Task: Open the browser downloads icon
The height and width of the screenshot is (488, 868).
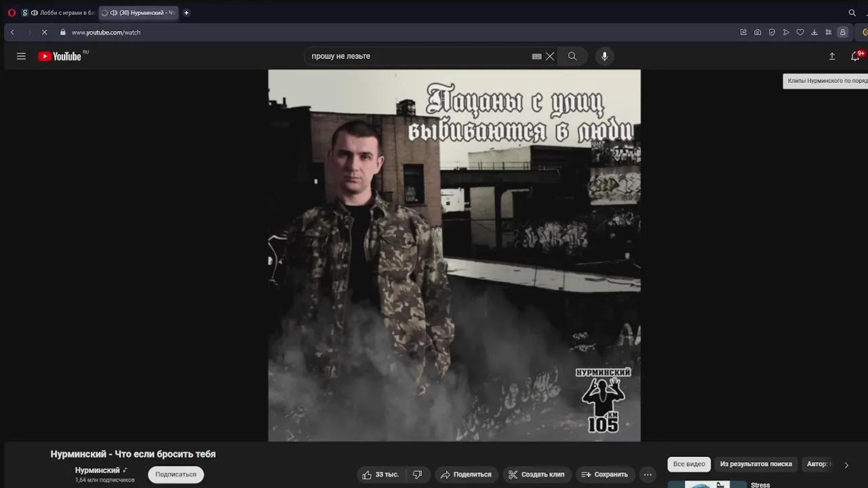Action: (x=814, y=32)
